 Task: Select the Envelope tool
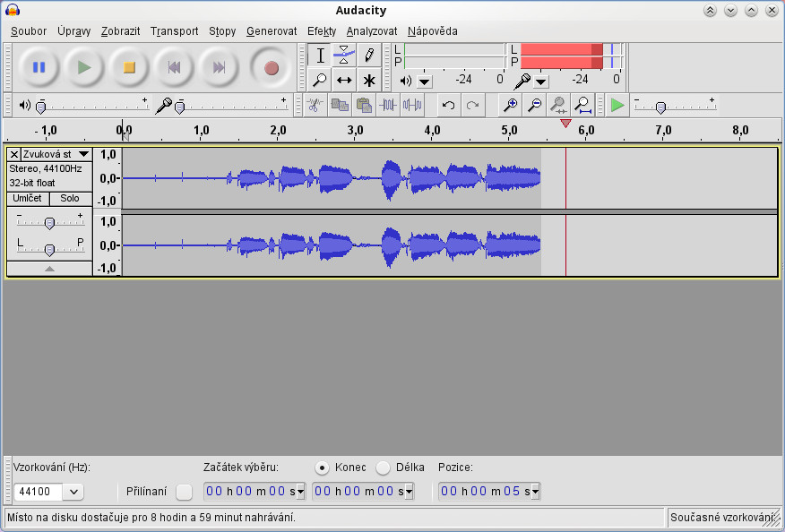tap(344, 55)
